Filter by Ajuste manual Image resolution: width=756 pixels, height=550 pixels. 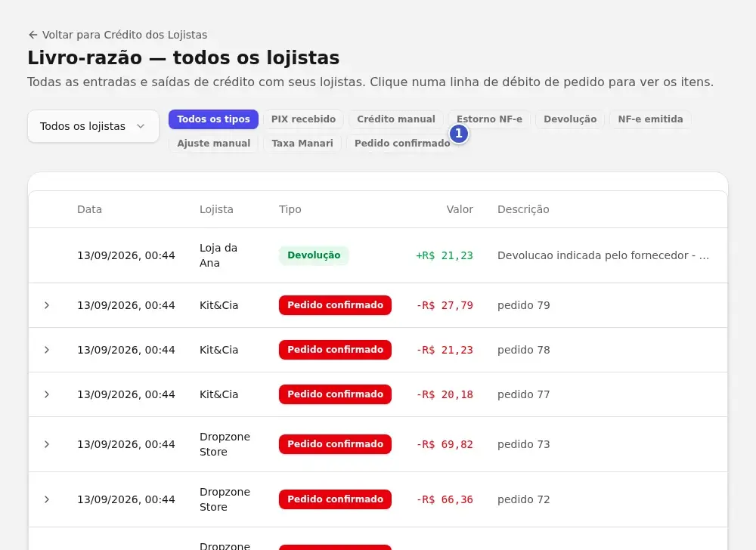(x=214, y=143)
